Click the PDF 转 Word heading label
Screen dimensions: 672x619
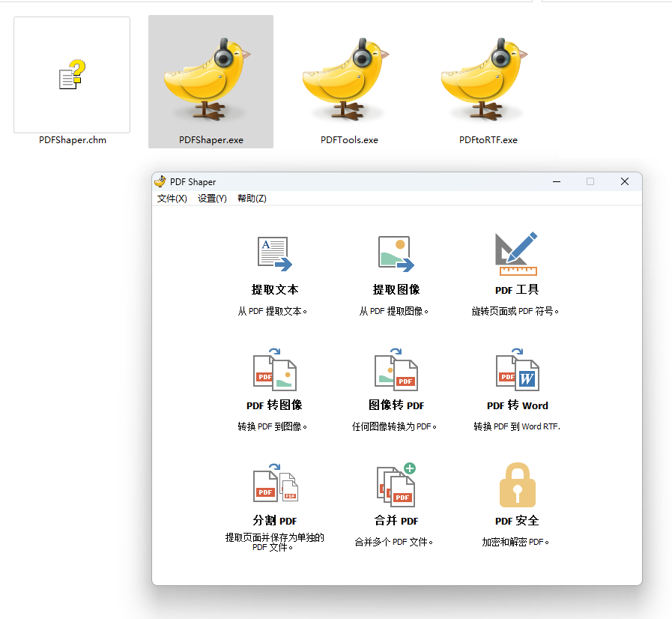pos(517,405)
